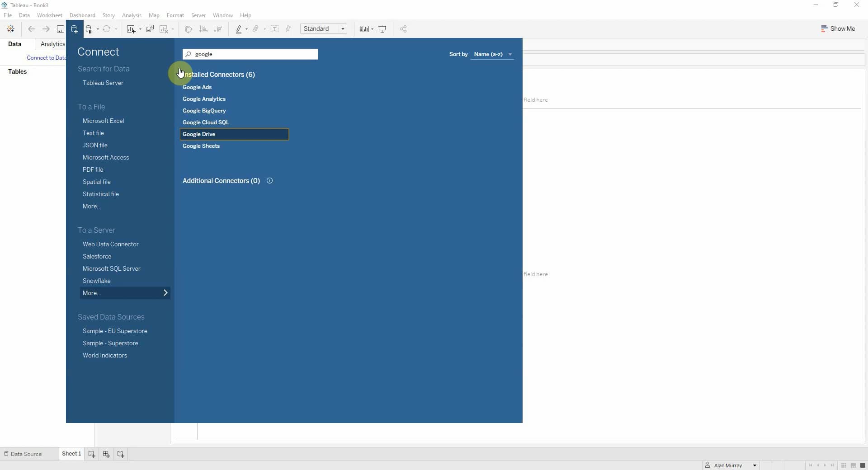Sort the data ascending
Screen dimensions: 868x470
203,28
